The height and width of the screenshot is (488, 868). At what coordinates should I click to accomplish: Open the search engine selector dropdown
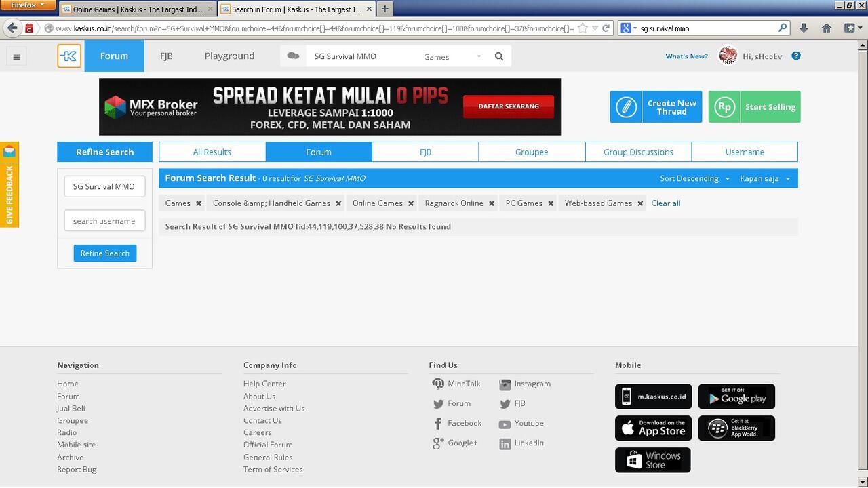coord(628,28)
